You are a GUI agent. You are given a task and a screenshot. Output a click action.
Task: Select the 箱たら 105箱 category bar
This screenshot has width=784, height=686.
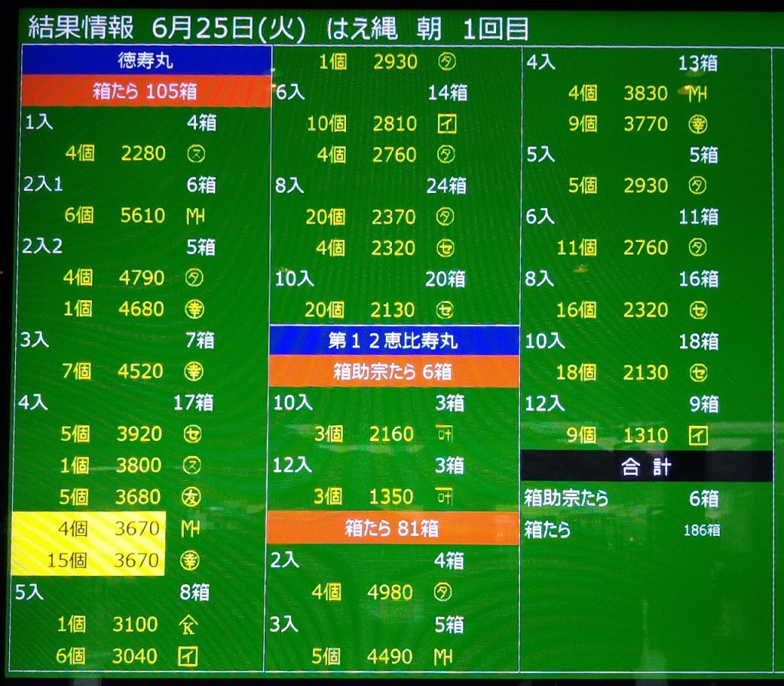tap(145, 92)
